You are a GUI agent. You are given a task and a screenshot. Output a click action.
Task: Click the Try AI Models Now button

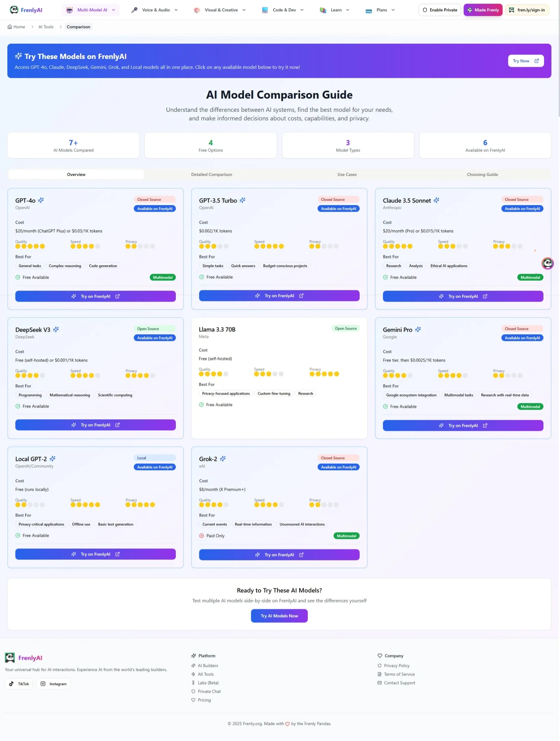point(279,616)
